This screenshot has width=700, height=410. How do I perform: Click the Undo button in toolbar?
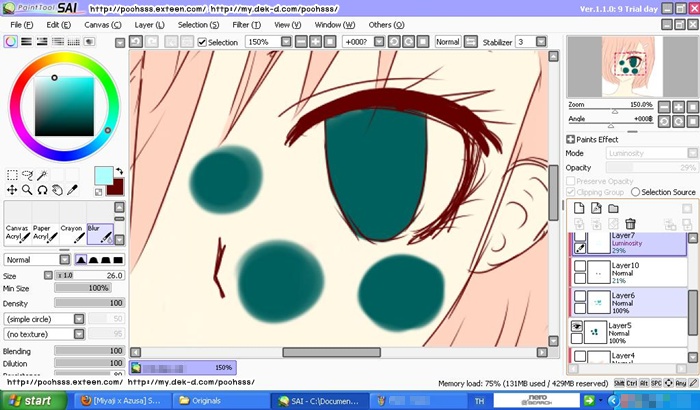(x=136, y=42)
